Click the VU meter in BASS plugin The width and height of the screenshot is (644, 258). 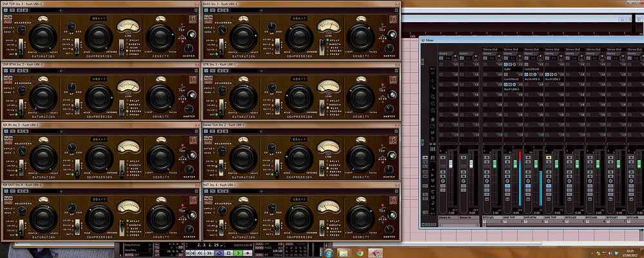(x=328, y=25)
